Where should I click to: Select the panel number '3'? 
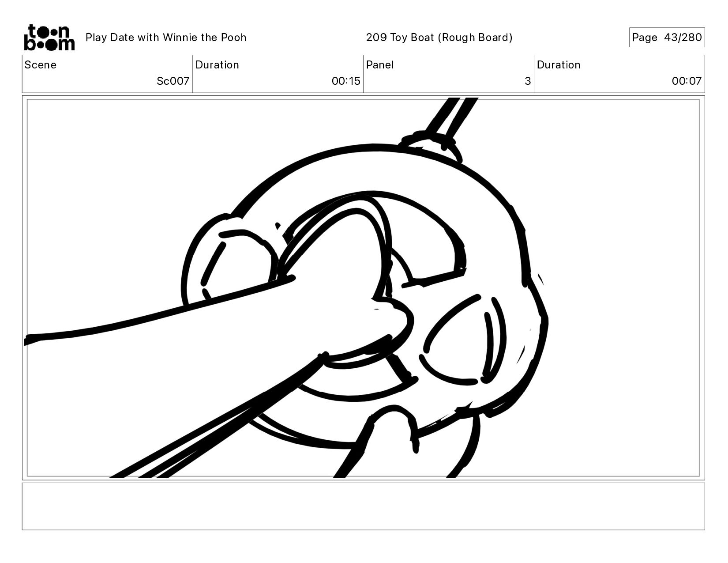point(528,81)
